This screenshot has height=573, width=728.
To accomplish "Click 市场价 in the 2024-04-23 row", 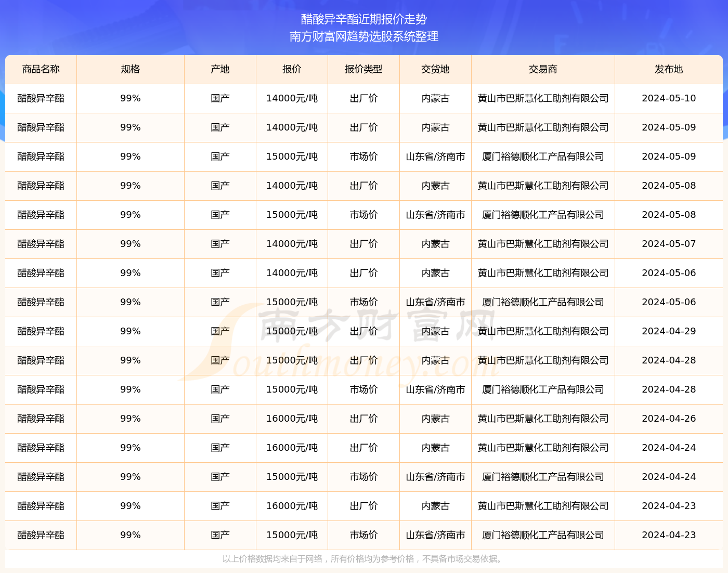I will pos(363,535).
